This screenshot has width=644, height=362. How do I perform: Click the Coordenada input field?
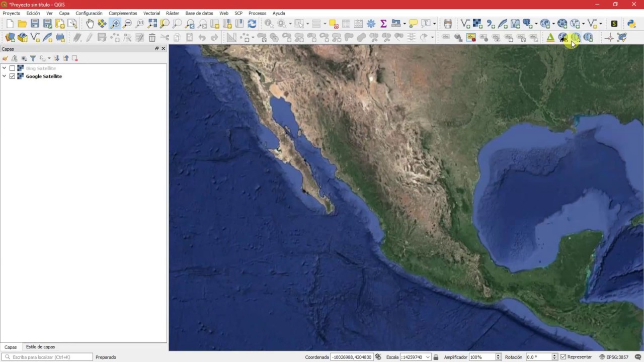(x=351, y=357)
